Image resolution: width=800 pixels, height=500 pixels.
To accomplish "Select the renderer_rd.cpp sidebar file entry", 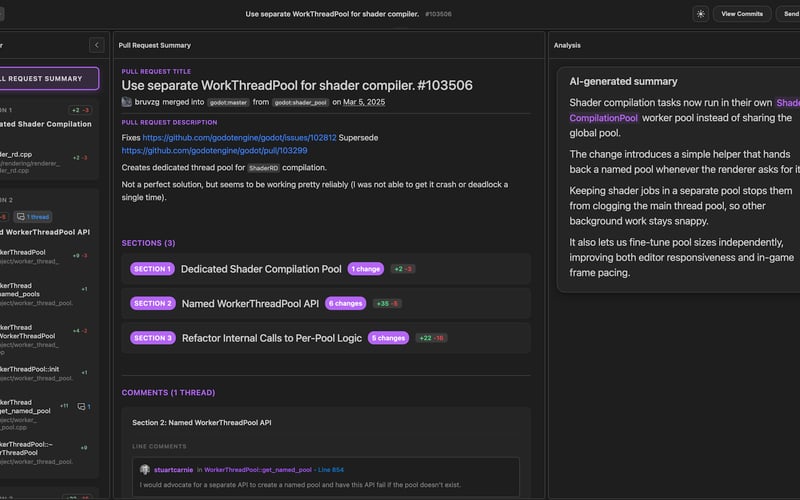I will (x=46, y=162).
